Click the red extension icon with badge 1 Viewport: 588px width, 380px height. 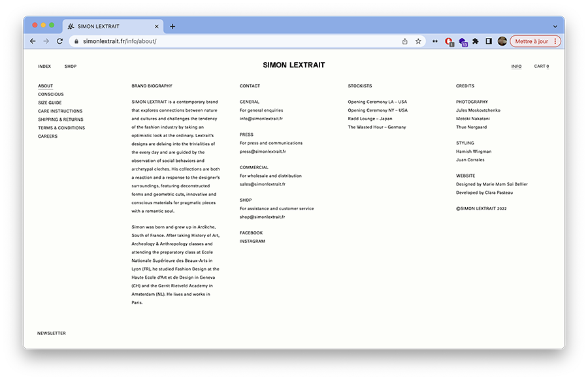[x=449, y=41]
